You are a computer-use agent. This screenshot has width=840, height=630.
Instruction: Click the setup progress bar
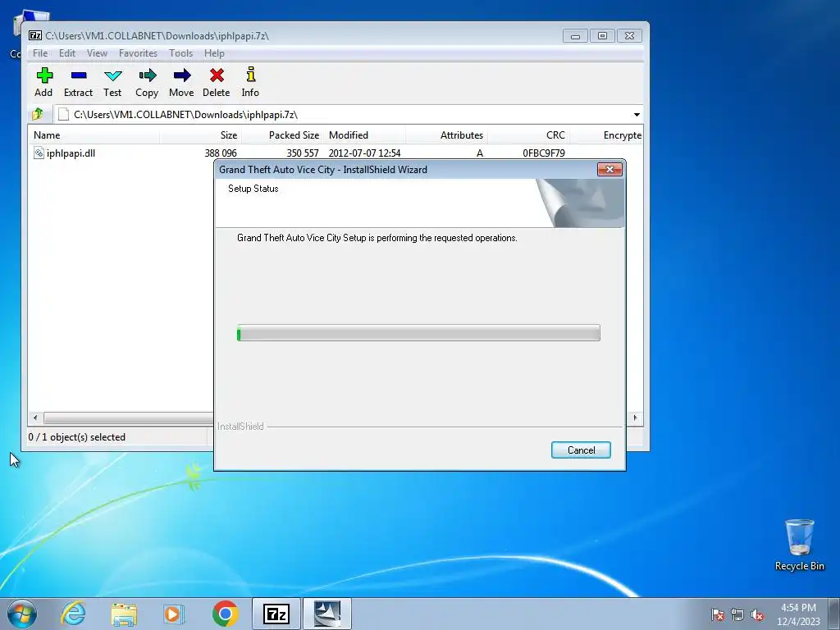[x=418, y=333]
